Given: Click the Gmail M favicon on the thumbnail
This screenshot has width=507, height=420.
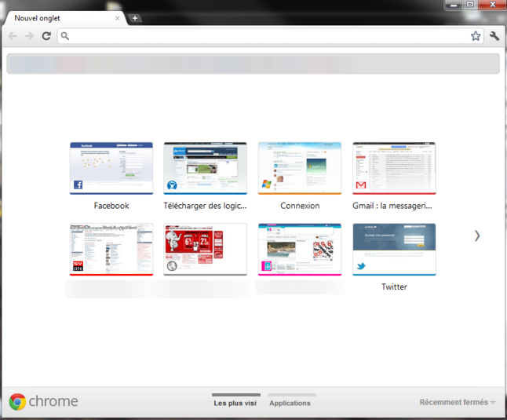Looking at the screenshot, I should [361, 185].
